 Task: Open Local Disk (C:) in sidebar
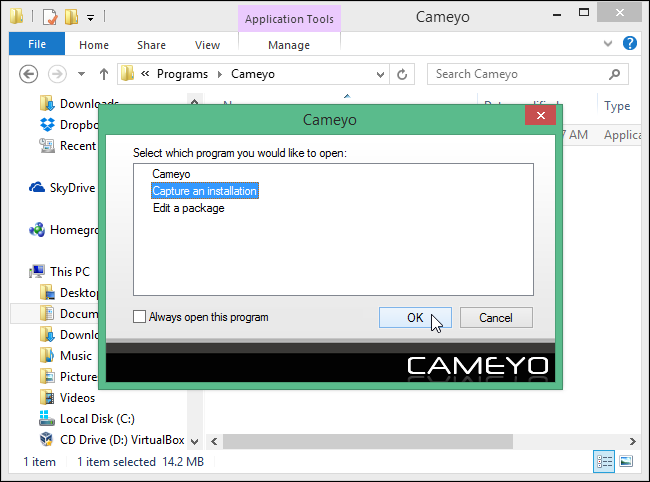tap(87, 419)
